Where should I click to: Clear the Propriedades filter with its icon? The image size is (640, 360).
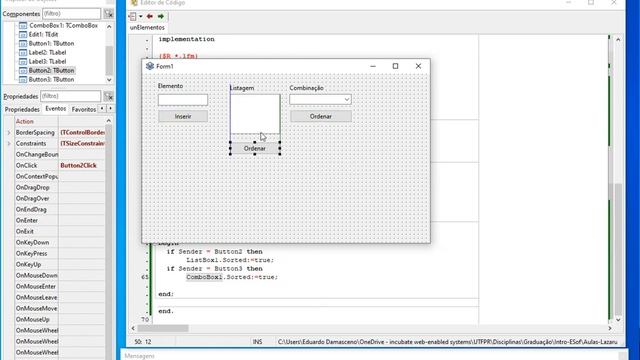(108, 96)
